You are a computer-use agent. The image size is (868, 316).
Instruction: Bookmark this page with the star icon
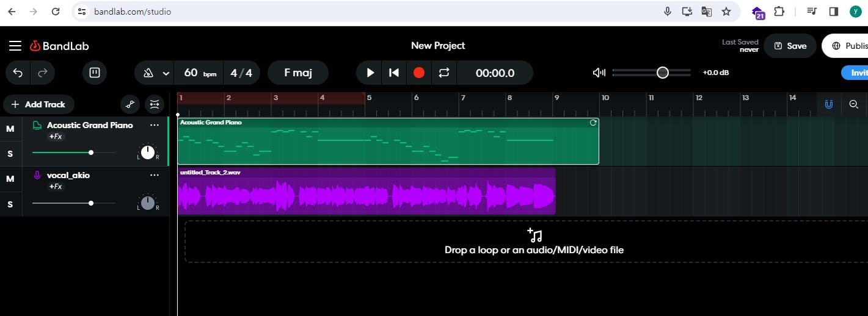pyautogui.click(x=726, y=12)
